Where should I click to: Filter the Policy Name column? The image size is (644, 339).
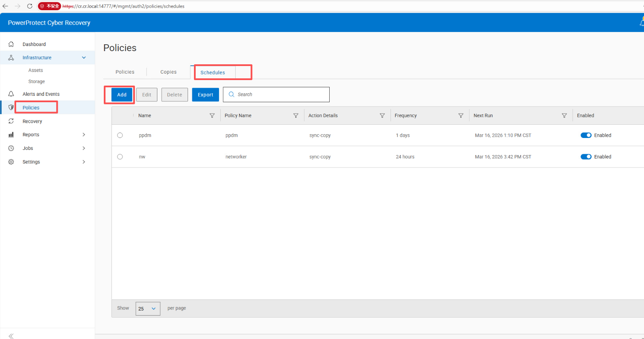(x=296, y=115)
